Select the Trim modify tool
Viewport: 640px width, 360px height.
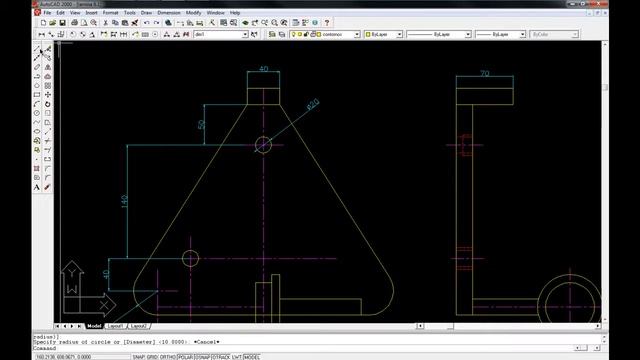(48, 141)
